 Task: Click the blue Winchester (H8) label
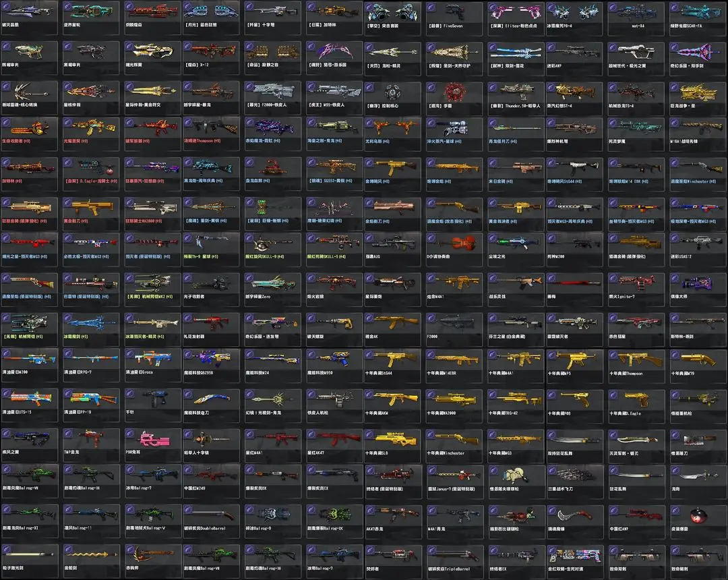[x=693, y=181]
